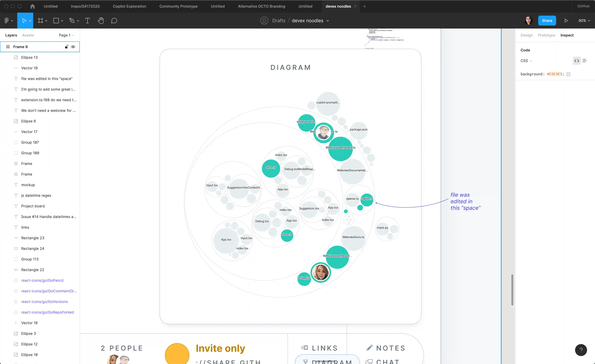Select the Group 107 layer
595x364 pixels.
pos(30,142)
